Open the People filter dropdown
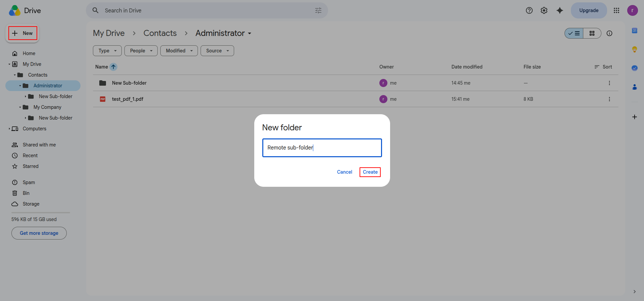Image resolution: width=644 pixels, height=301 pixels. point(141,51)
